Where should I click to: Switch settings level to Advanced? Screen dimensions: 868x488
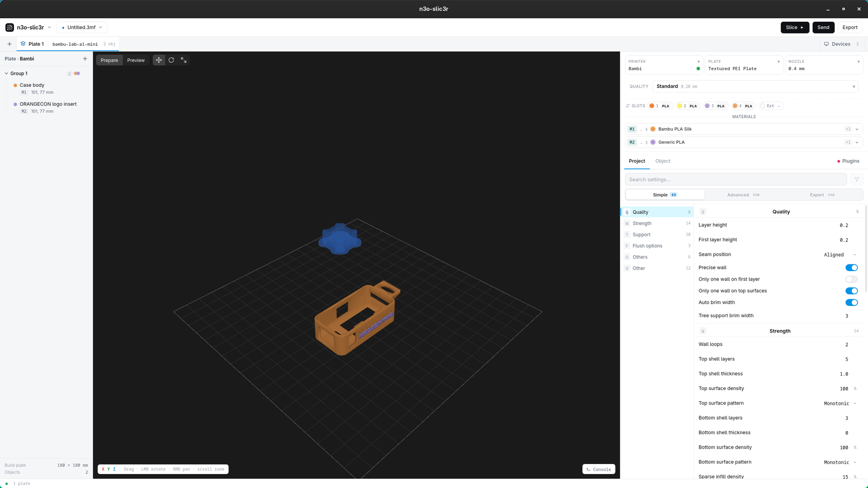click(x=743, y=195)
